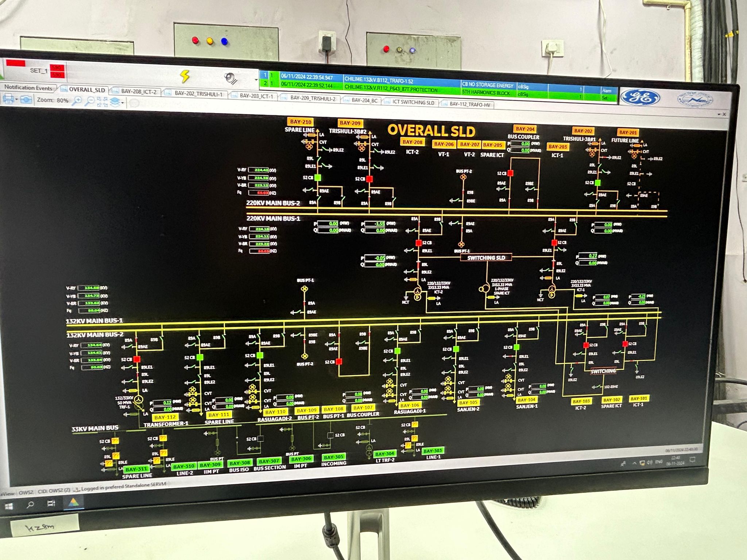This screenshot has height=560, width=747.
Task: Expand the layers dropdown arrow
Action: coord(123,103)
